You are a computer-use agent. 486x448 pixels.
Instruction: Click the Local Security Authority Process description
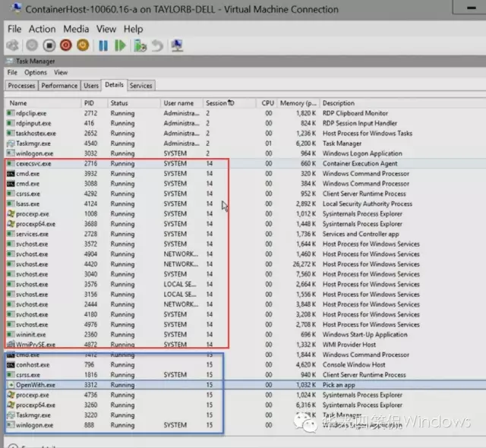pyautogui.click(x=368, y=203)
